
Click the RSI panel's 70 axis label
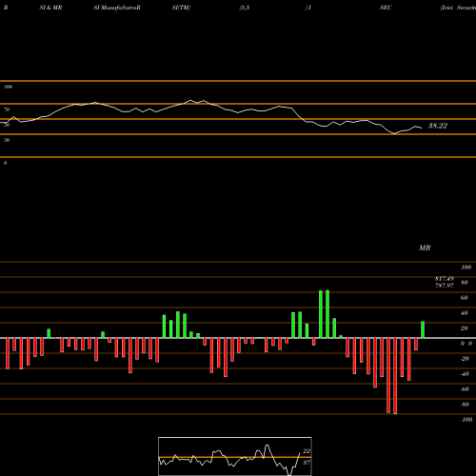pos(7,109)
